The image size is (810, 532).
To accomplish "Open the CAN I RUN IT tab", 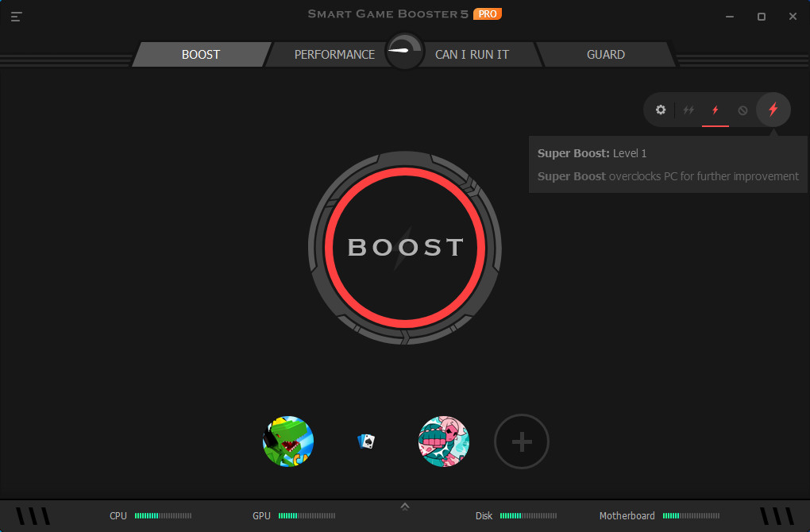I will pyautogui.click(x=472, y=54).
